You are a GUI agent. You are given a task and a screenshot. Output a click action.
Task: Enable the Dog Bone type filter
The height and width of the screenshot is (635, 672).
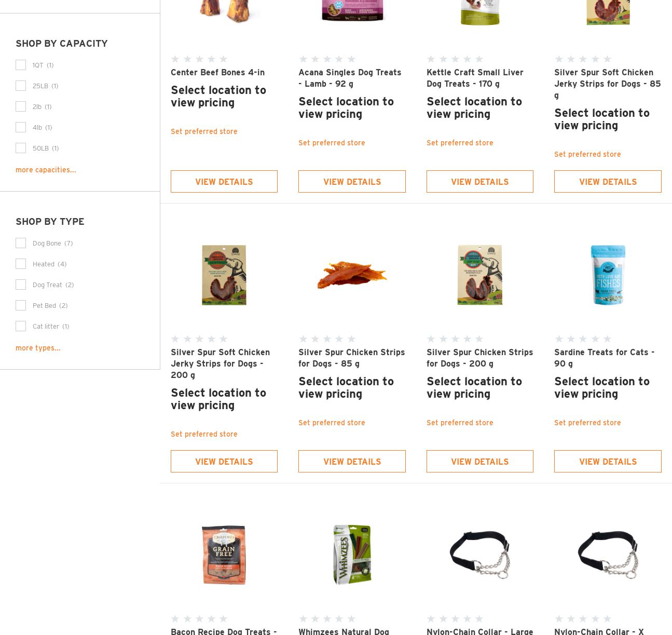click(21, 243)
